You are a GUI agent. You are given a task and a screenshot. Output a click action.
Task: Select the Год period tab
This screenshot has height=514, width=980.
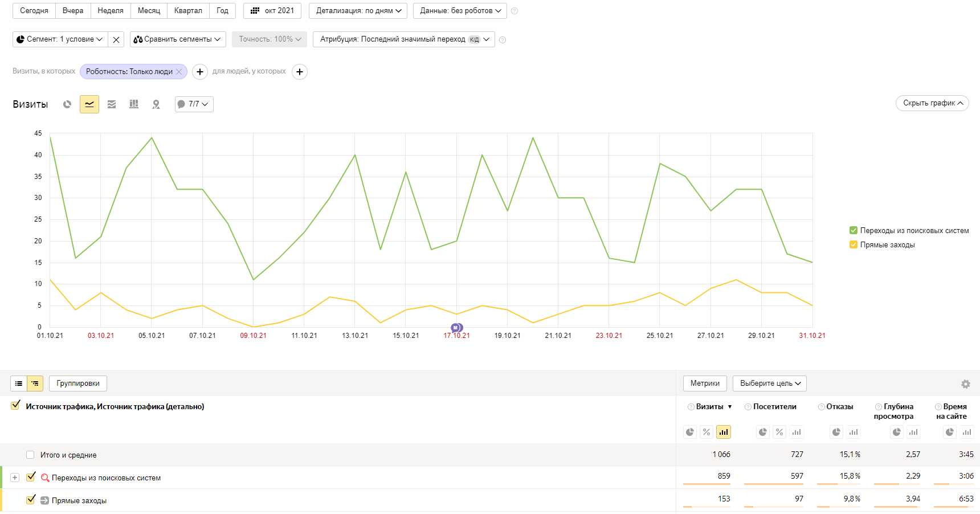tap(222, 11)
